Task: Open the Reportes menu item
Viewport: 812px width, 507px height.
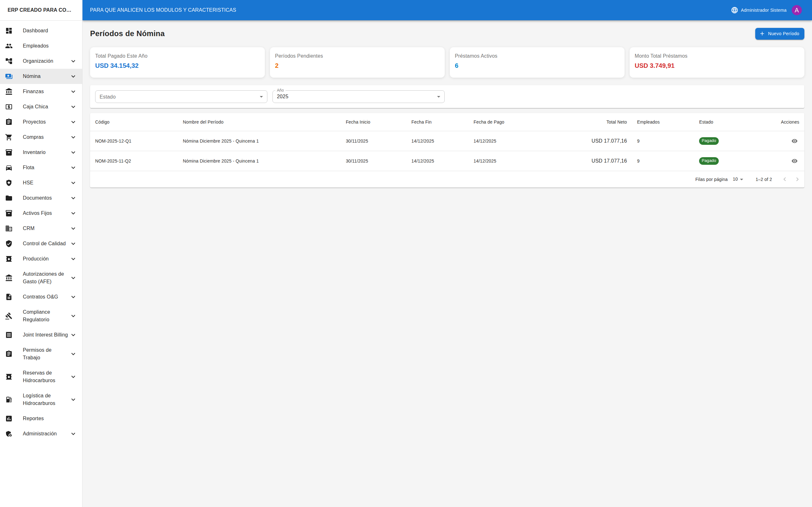Action: pos(33,419)
